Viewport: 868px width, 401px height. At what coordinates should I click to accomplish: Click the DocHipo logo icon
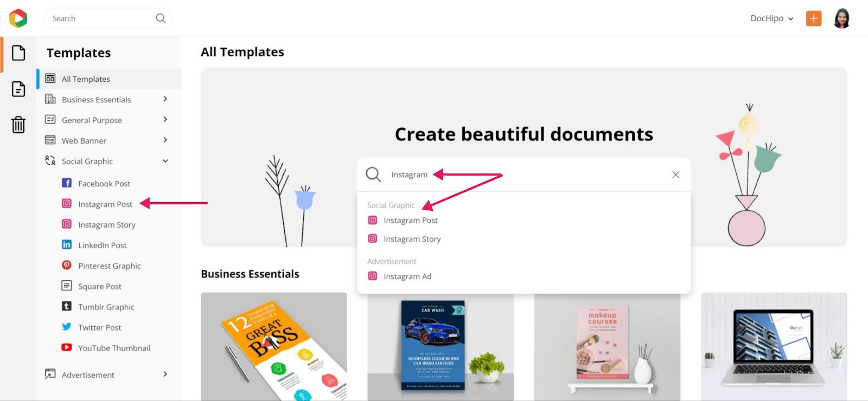pyautogui.click(x=18, y=18)
